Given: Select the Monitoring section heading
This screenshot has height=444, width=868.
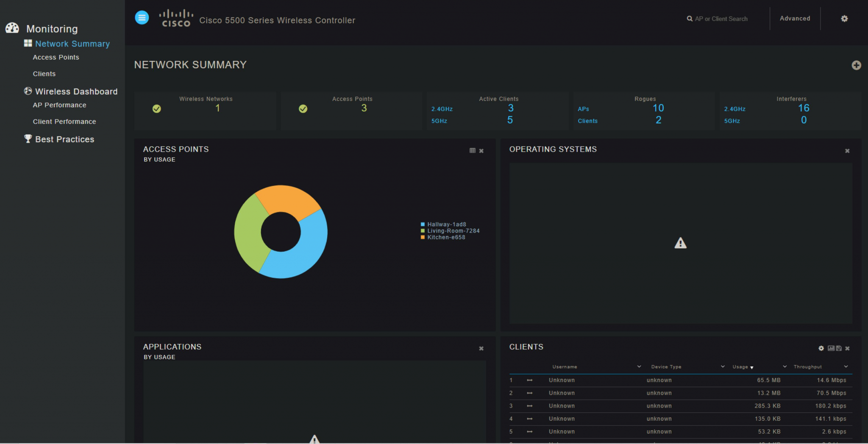Looking at the screenshot, I should tap(52, 29).
